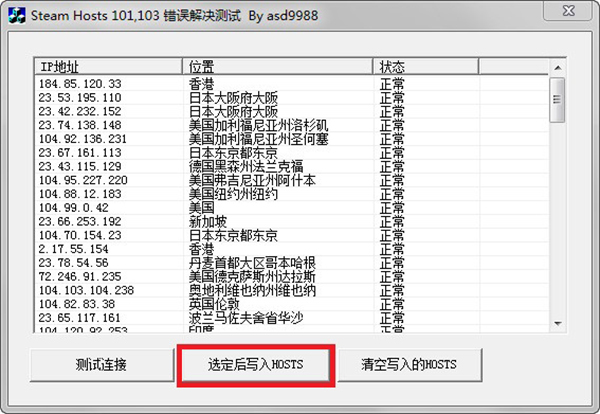Click the list scrollbar down arrow
The height and width of the screenshot is (414, 600).
558,324
